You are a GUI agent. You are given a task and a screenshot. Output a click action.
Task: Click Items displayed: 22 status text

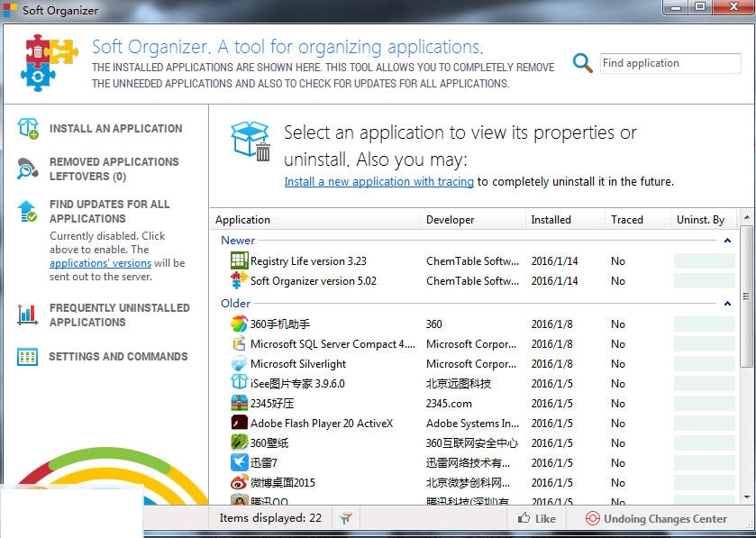tap(270, 518)
